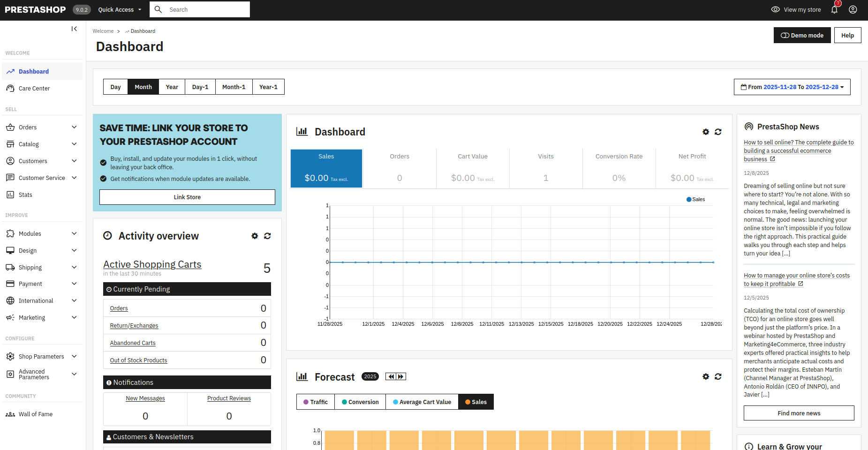The image size is (868, 450).
Task: Select the Conversion forecast toggle
Action: tap(360, 402)
